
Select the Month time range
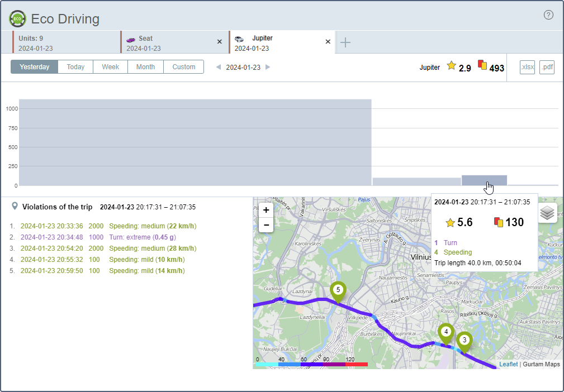click(145, 67)
